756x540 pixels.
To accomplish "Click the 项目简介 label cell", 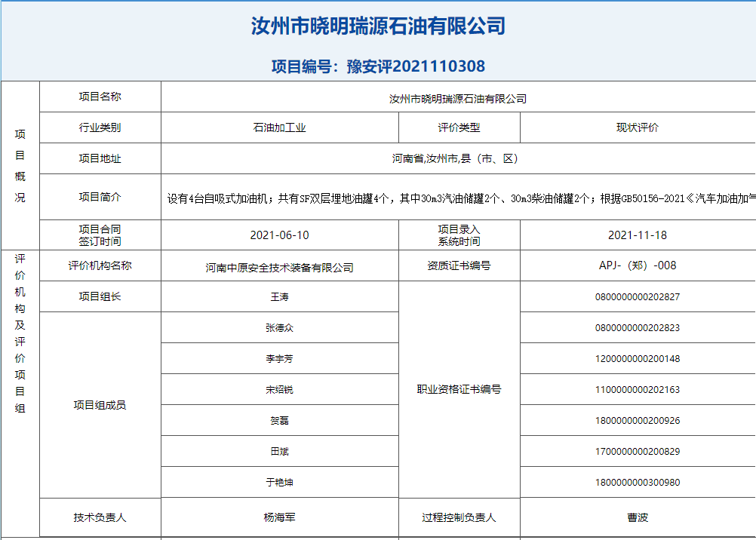I will (100, 197).
